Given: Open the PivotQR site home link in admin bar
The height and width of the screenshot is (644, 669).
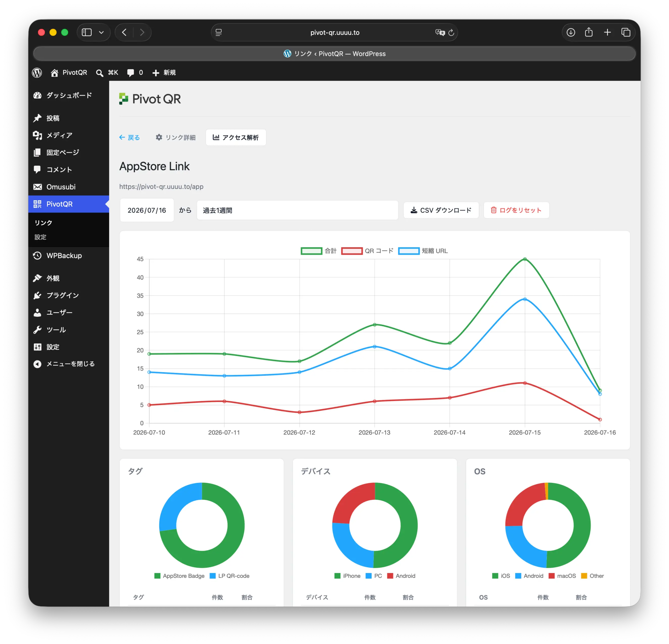Looking at the screenshot, I should 69,72.
